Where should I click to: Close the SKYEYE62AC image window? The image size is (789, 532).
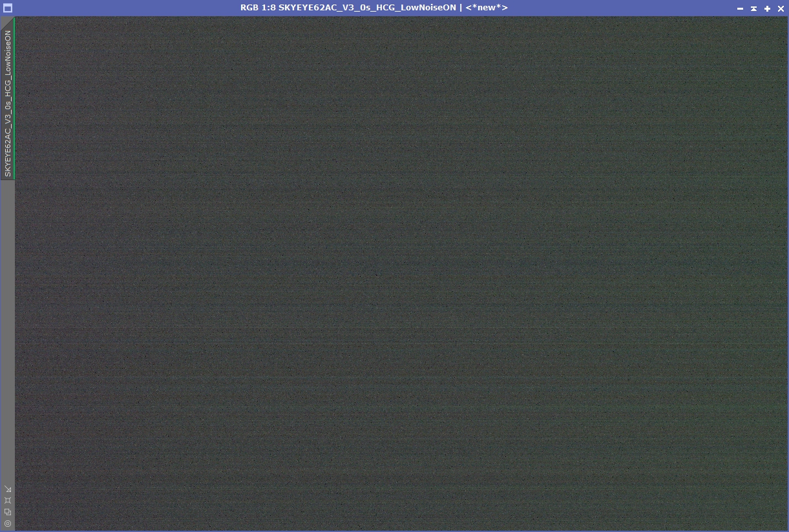pyautogui.click(x=781, y=8)
